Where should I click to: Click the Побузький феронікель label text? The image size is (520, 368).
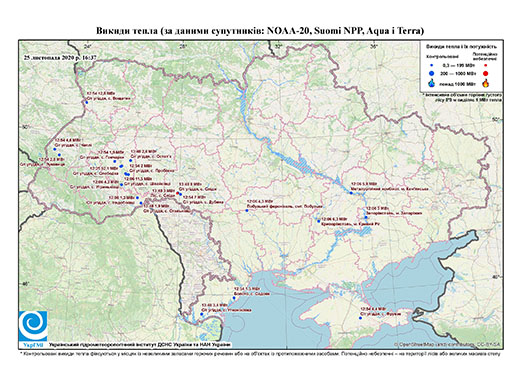tap(284, 206)
